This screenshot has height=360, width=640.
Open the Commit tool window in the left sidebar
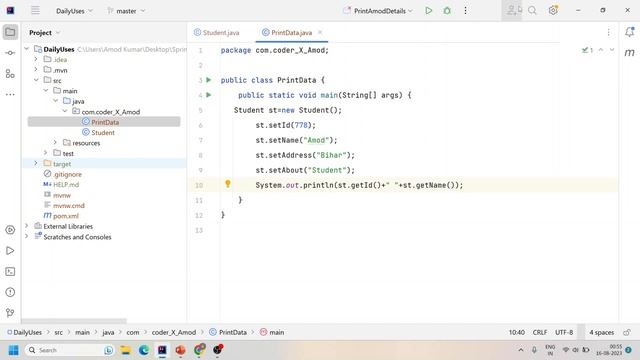[10, 53]
